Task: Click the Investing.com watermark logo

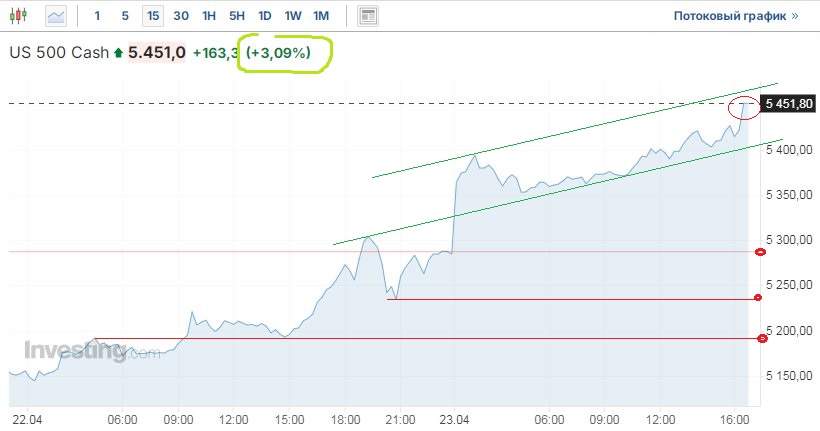Action: coord(91,351)
